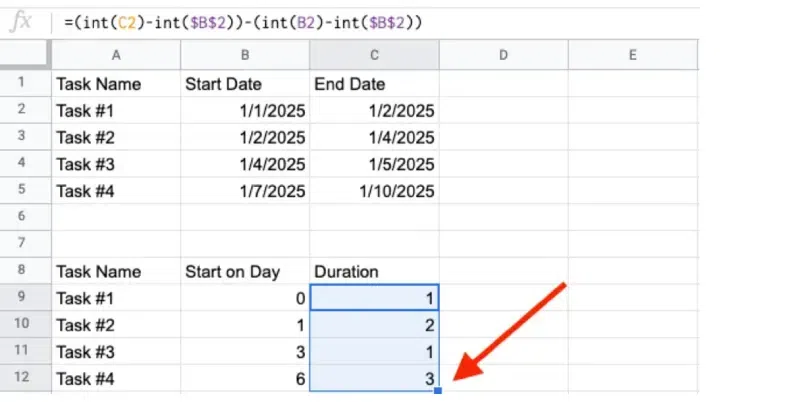Screen dimensions: 800x402
Task: Select column B header
Action: coord(245,55)
